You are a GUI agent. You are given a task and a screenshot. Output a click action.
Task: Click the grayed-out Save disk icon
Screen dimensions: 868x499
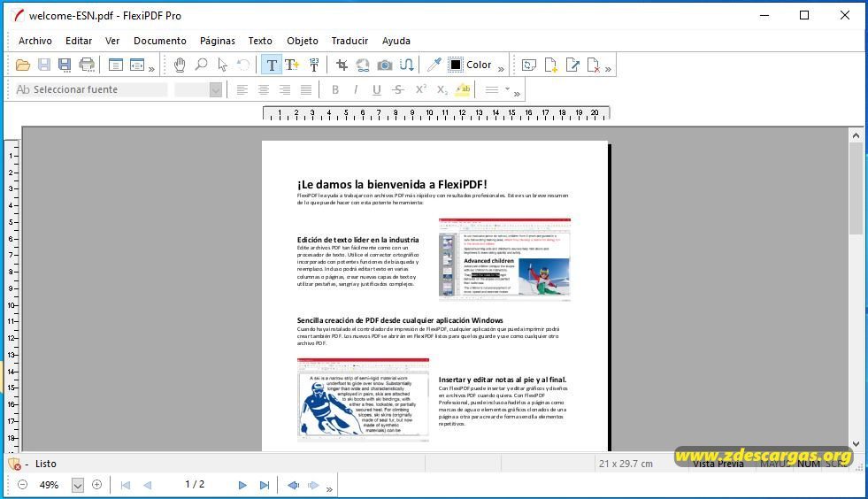click(44, 65)
